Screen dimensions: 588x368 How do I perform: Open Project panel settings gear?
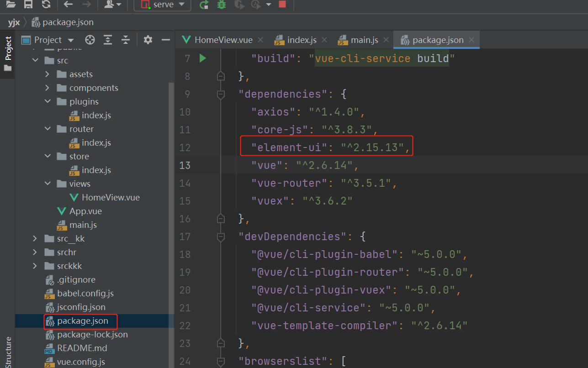point(148,40)
